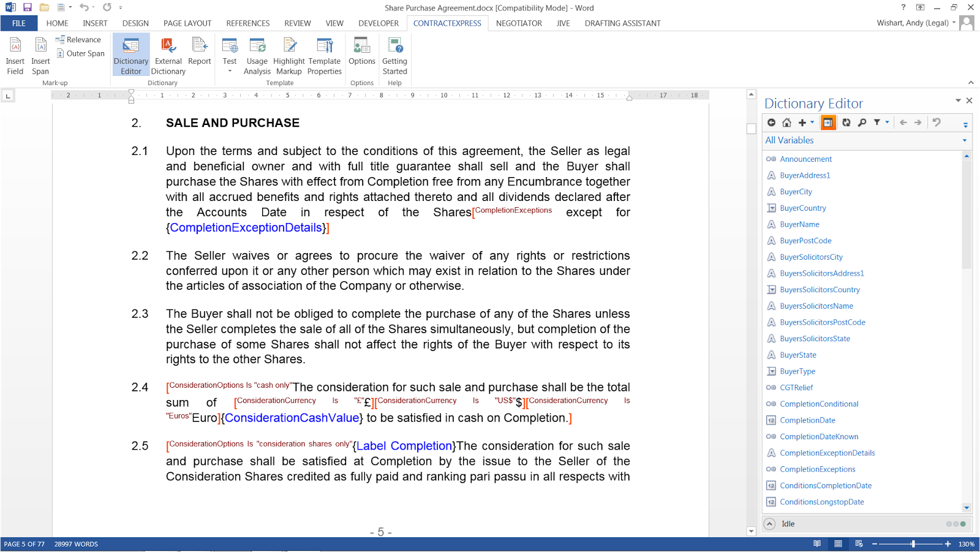The image size is (980, 552).
Task: Open the Dictionary Editor toolbar overflow options
Action: [x=966, y=124]
